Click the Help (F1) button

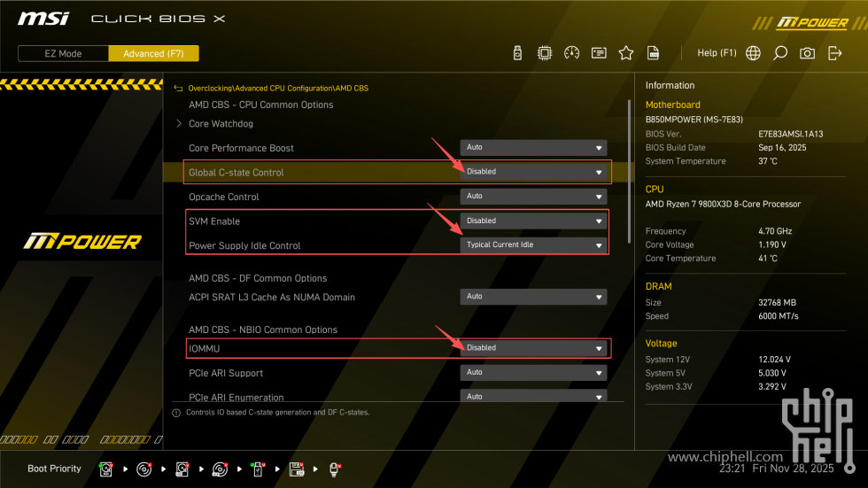coord(717,53)
